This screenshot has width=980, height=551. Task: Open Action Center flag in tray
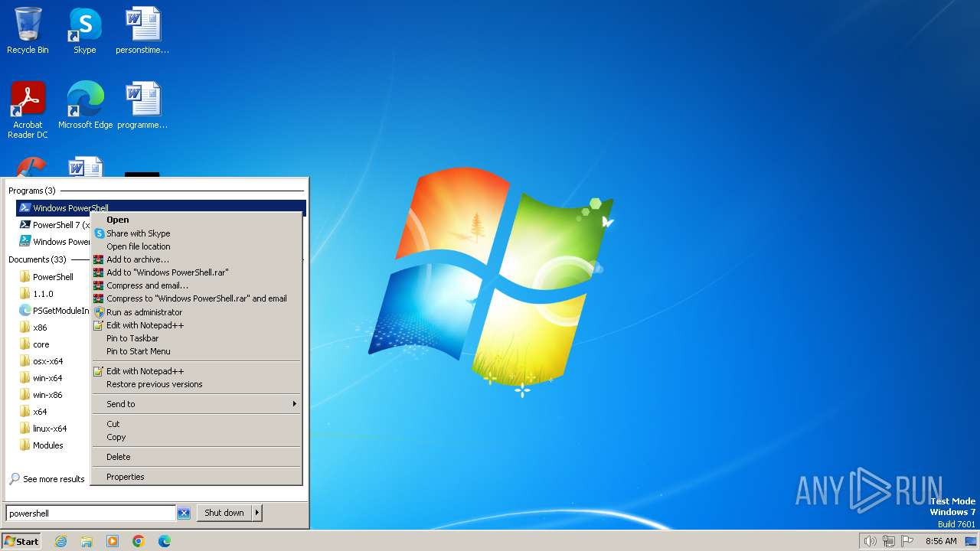[907, 541]
